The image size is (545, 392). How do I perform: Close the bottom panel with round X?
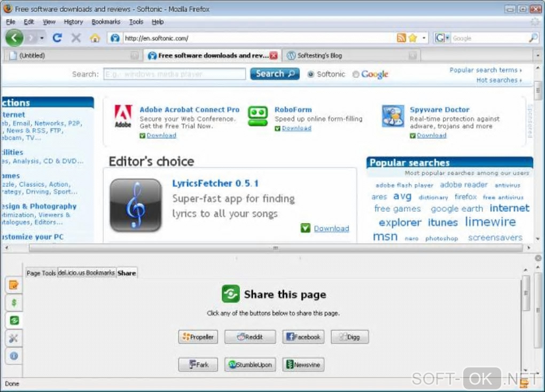pos(538,258)
